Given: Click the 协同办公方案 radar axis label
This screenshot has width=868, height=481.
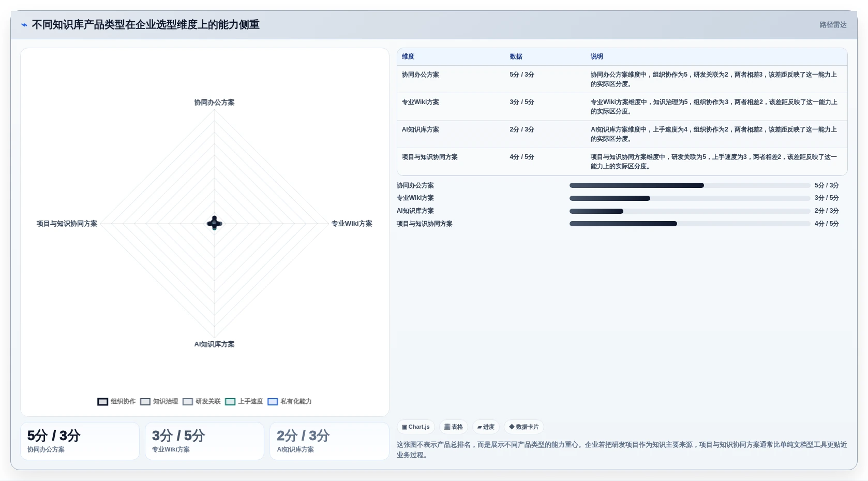Looking at the screenshot, I should (214, 103).
